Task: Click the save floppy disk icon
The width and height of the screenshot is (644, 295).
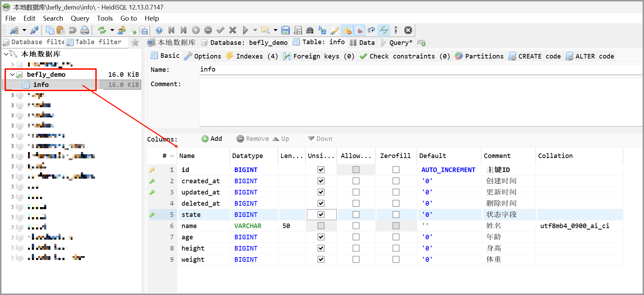Action: (x=286, y=30)
